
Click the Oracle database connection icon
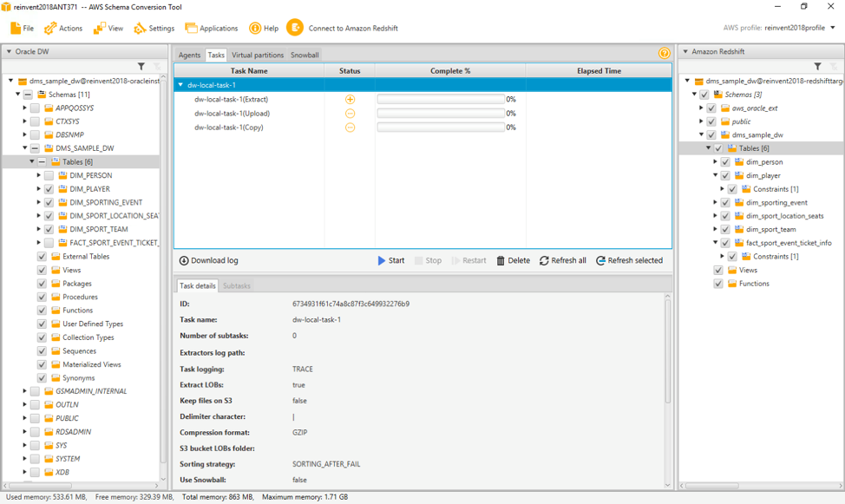tap(22, 81)
